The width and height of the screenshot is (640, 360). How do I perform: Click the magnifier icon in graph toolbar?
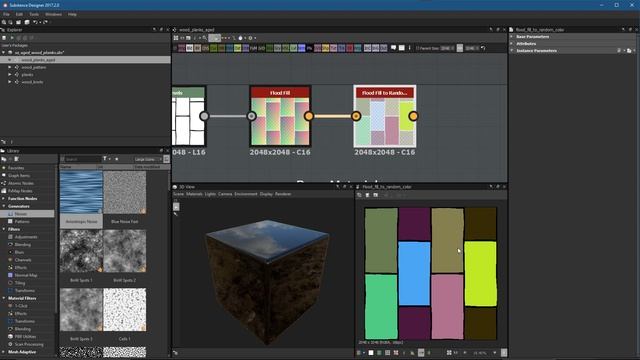click(205, 38)
